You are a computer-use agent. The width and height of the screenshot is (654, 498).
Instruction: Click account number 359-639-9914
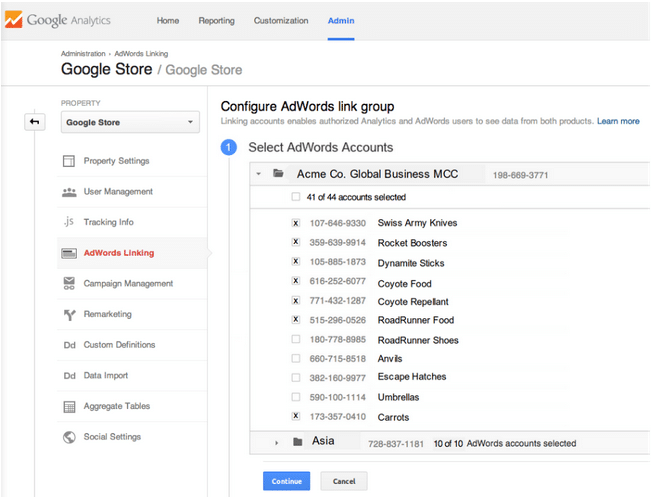click(x=337, y=242)
